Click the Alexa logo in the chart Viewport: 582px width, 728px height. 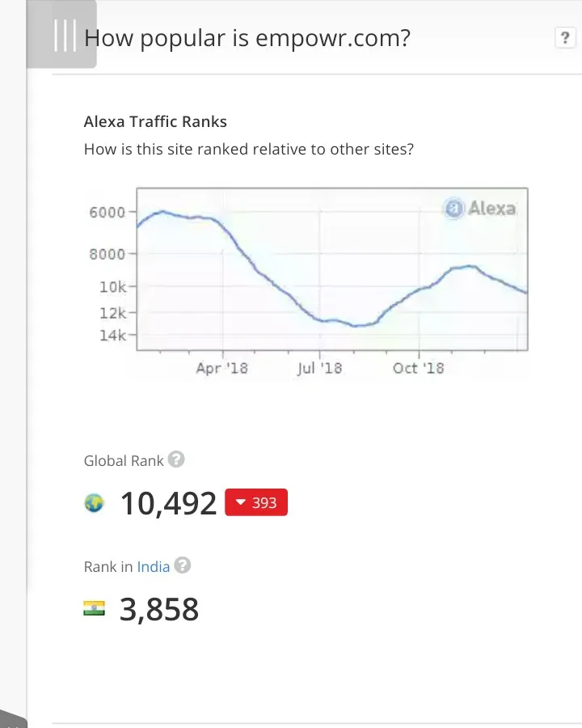(480, 208)
